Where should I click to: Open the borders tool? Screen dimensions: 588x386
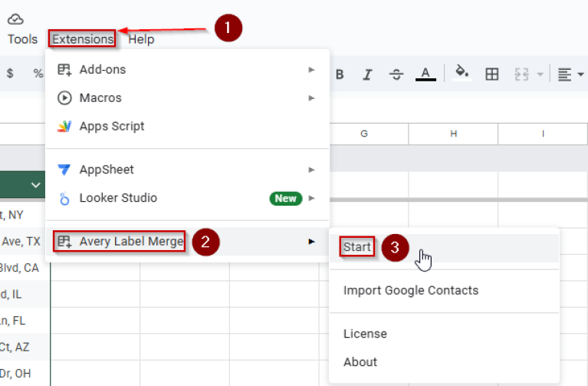[x=492, y=74]
